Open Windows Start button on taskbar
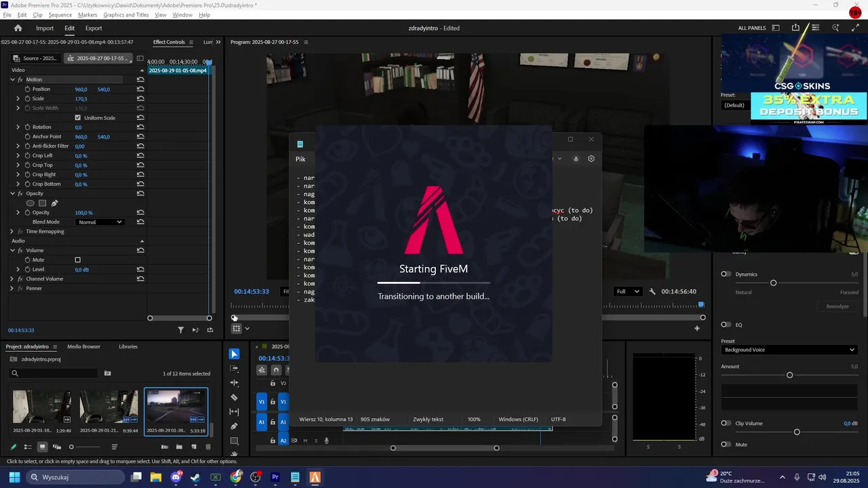This screenshot has width=868, height=488. point(14,477)
